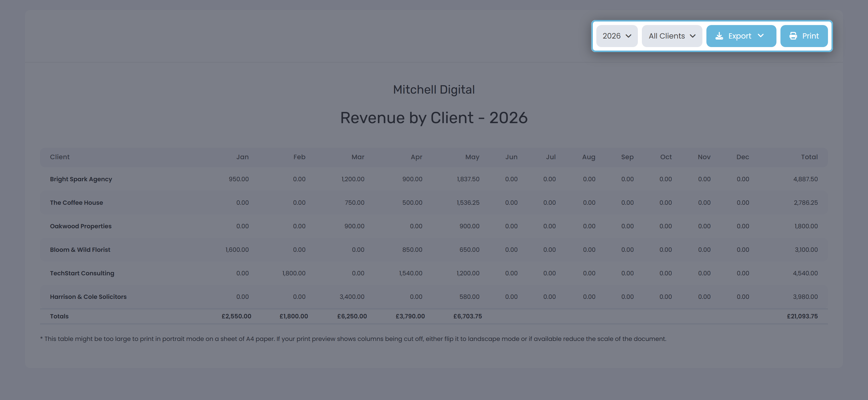The image size is (868, 400).
Task: Click the Dec column header
Action: (743, 157)
